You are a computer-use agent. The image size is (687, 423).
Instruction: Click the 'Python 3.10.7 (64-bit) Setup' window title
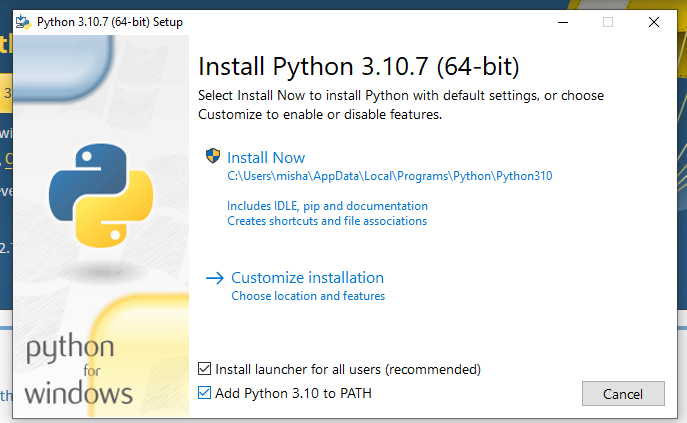tap(110, 22)
